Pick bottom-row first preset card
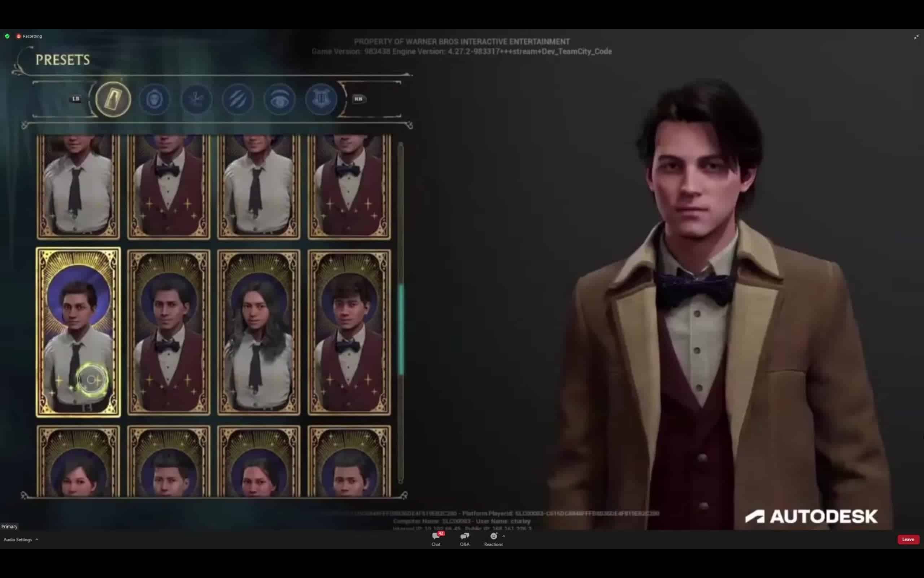Viewport: 924px width, 578px height. click(78, 461)
